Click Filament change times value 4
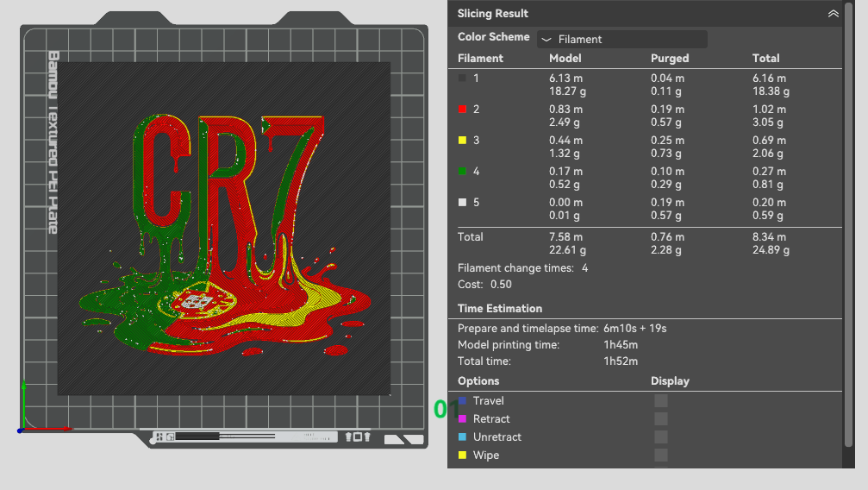Viewport: 868px width, 490px height. click(584, 267)
